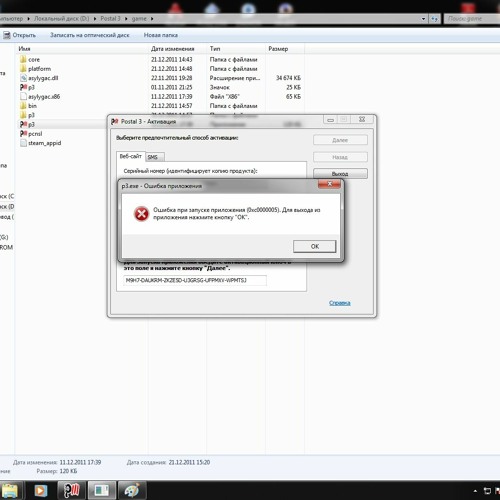
Task: Click the Файл "X86" type cell
Action: pyautogui.click(x=225, y=97)
